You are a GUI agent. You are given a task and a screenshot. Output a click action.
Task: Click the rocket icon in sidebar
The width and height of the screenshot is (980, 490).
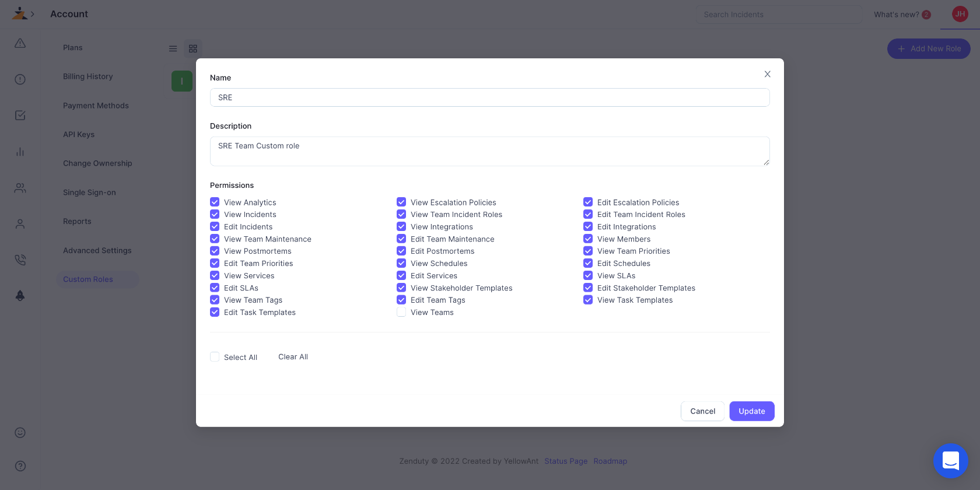coord(20,296)
